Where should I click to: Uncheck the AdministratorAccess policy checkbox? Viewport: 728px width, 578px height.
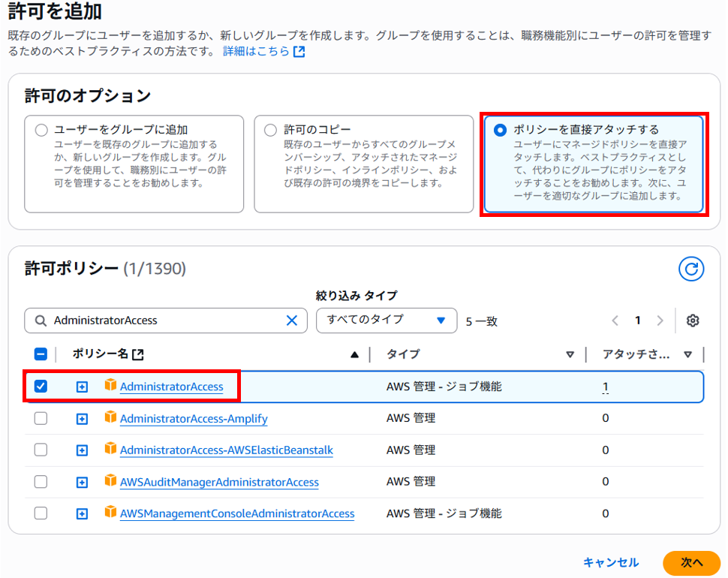point(41,387)
